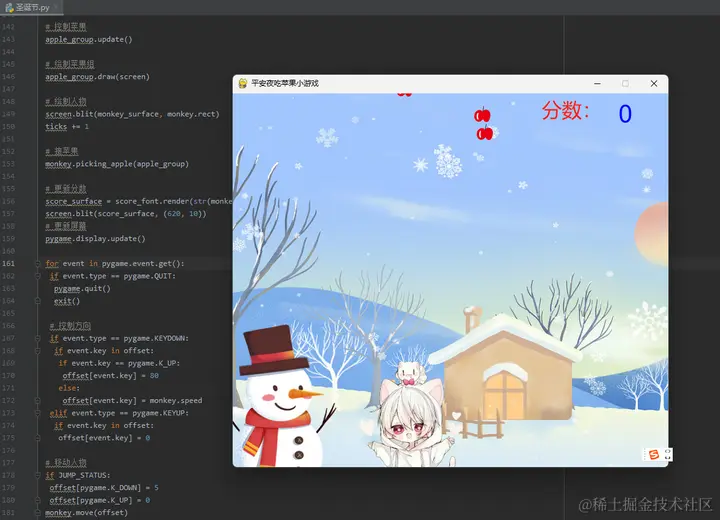Place cursor on apple_group.update() line

coord(89,40)
